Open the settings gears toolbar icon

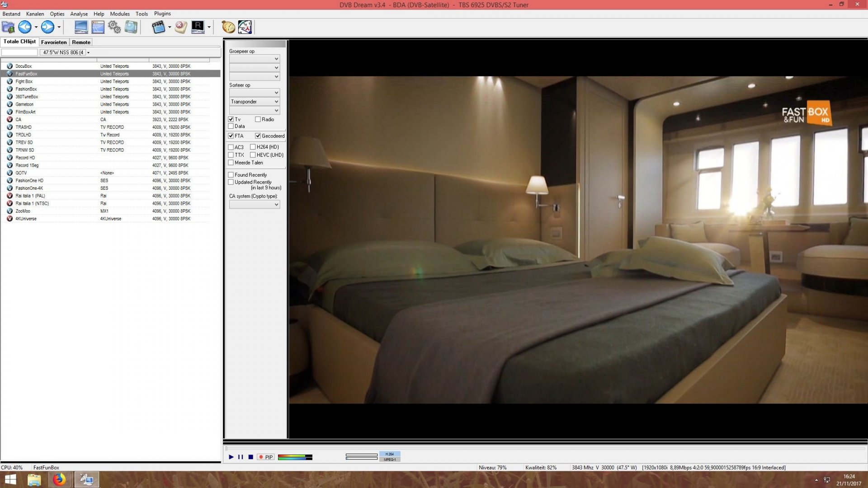point(114,27)
